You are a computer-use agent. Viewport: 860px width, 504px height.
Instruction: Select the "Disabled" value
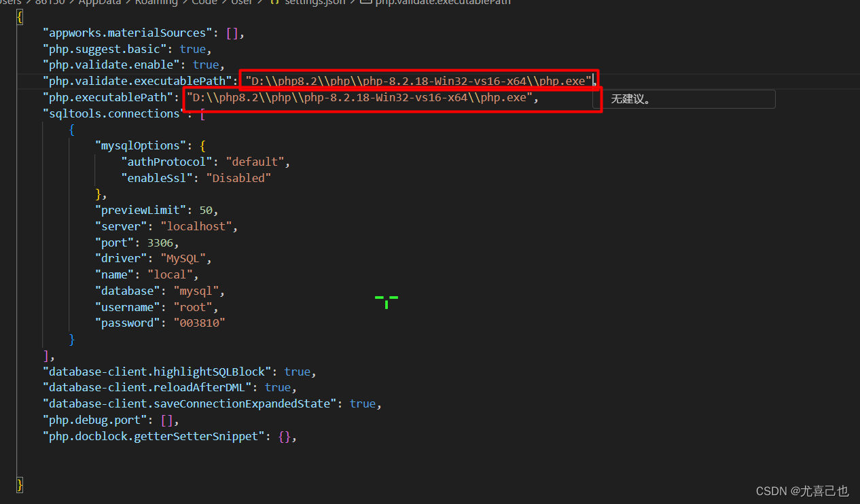[x=238, y=178]
